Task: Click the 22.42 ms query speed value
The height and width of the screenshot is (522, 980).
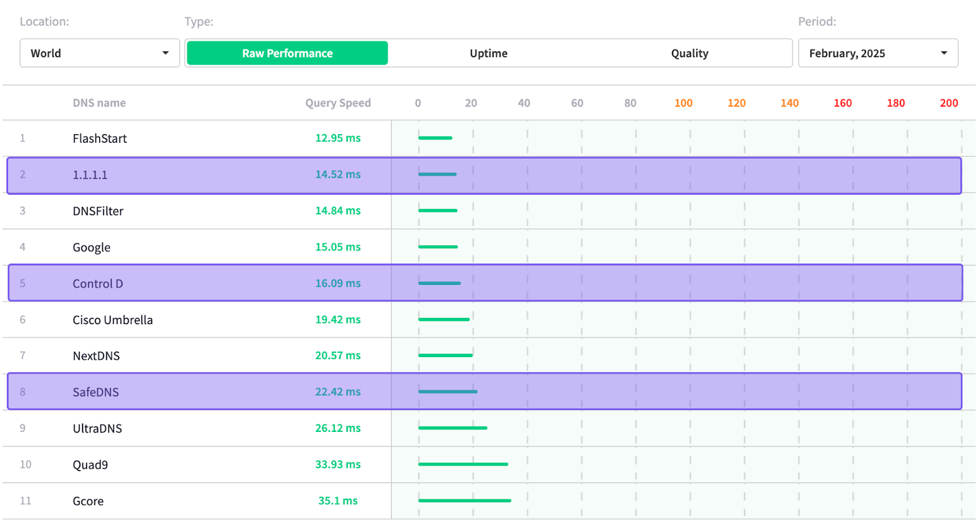Action: tap(338, 391)
